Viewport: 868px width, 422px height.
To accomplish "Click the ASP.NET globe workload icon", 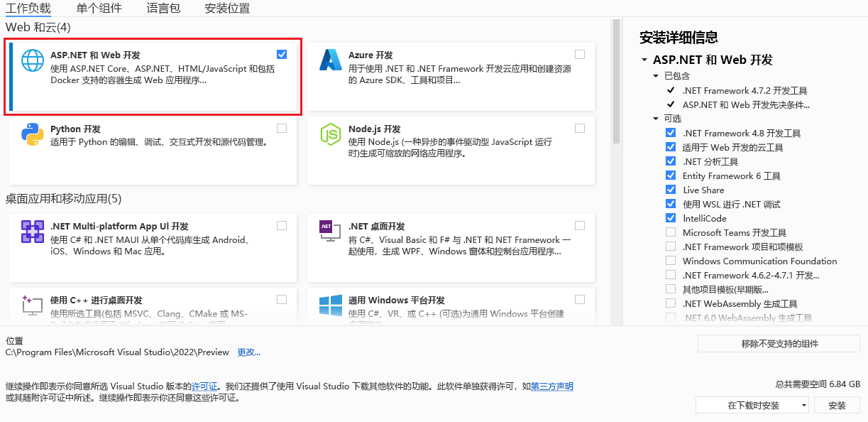I will (33, 61).
